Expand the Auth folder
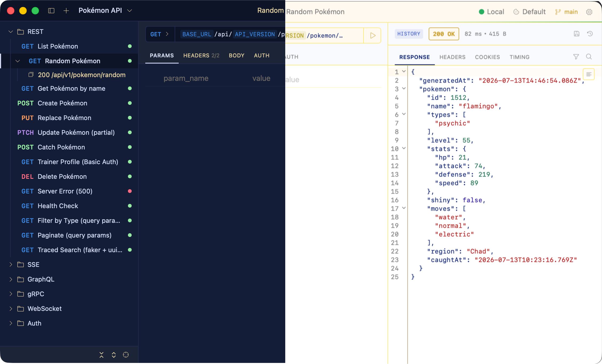 [11, 323]
